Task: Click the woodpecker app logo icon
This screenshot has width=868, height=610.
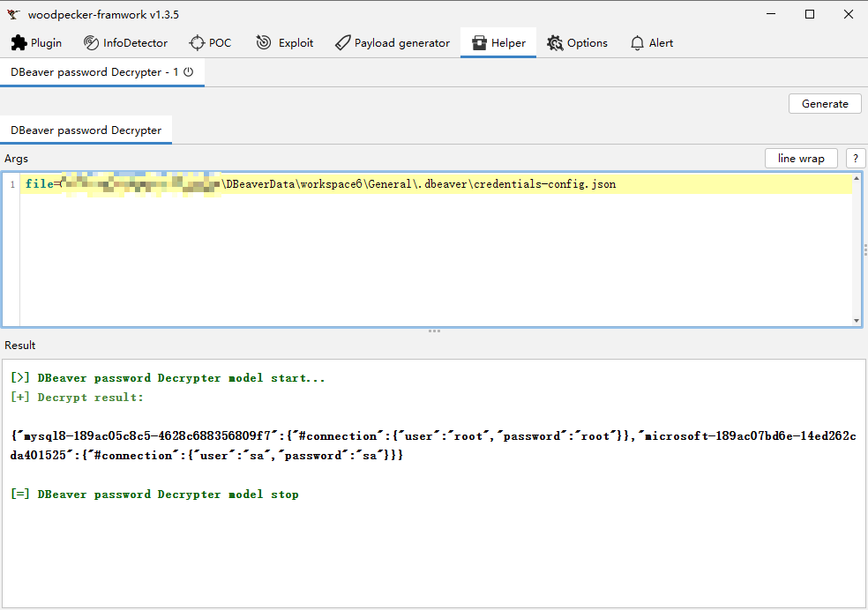Action: tap(13, 14)
